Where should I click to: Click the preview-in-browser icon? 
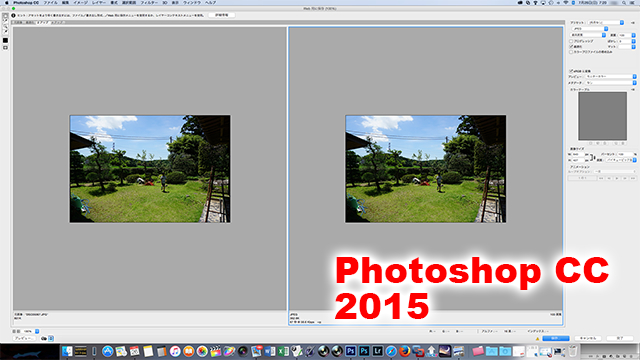pos(44,338)
